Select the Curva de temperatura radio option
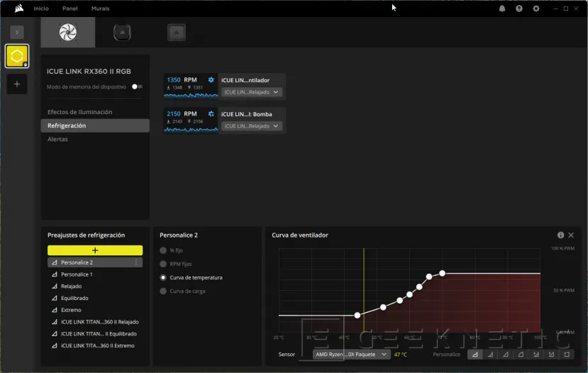 163,277
